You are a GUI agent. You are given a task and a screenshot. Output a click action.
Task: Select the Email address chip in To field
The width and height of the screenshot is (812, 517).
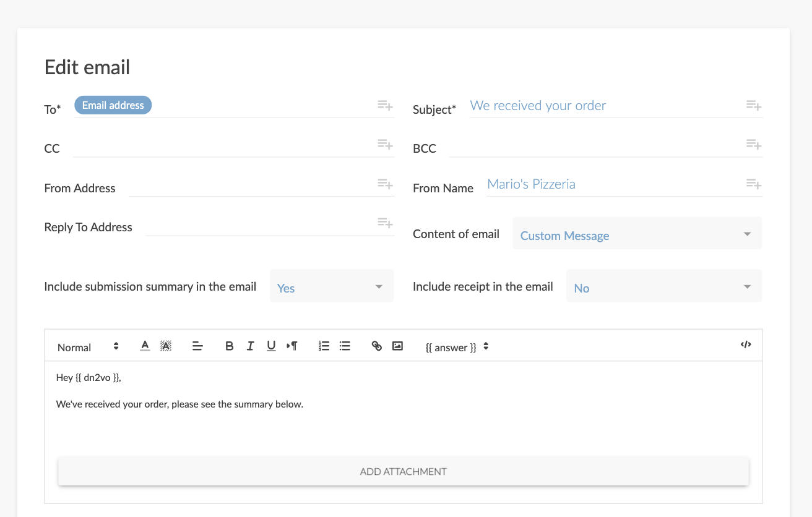point(113,105)
